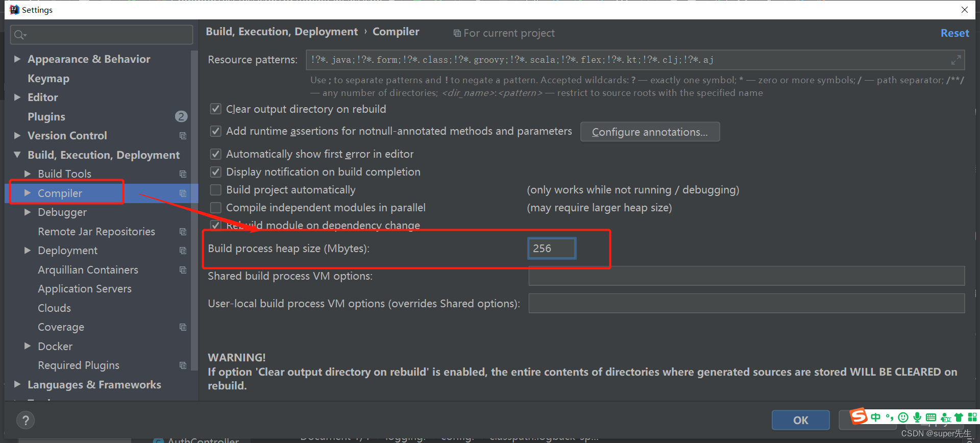
Task: Close the Settings dialog
Action: coord(964,10)
